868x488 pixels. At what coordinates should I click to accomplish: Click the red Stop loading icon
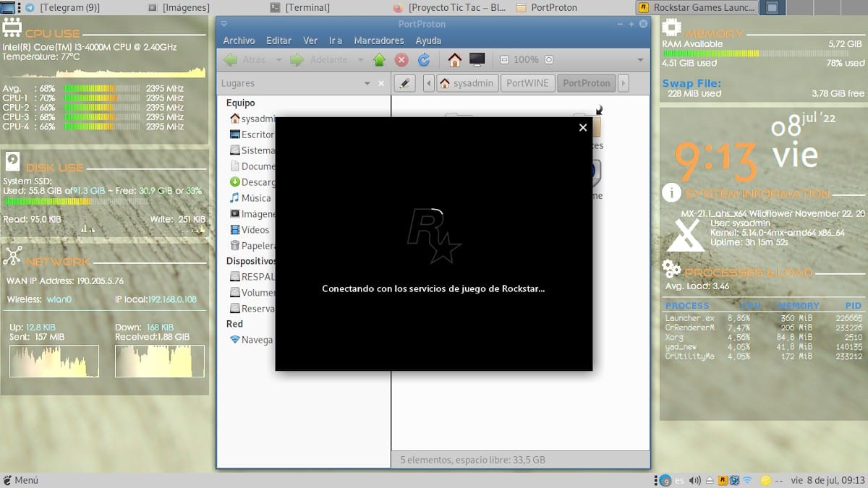click(401, 60)
